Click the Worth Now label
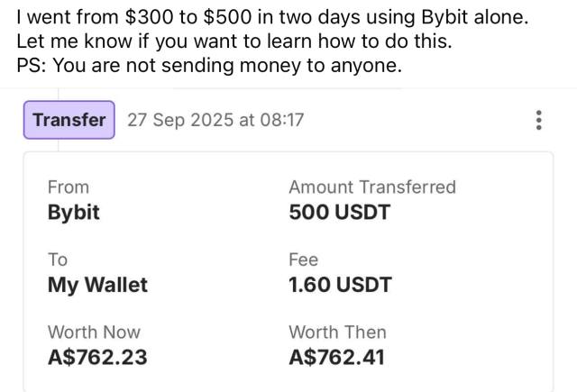This screenshot has height=392, width=577. (94, 332)
